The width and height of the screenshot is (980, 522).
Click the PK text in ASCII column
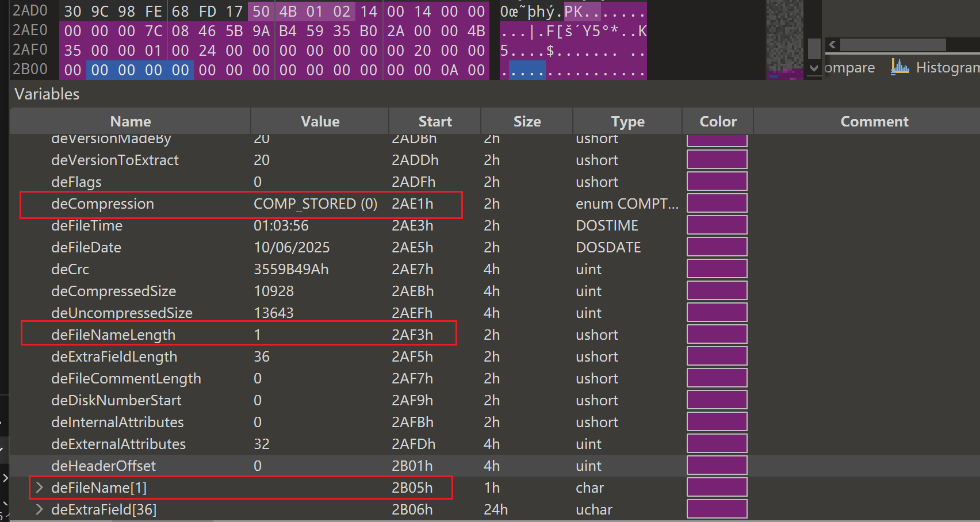573,11
